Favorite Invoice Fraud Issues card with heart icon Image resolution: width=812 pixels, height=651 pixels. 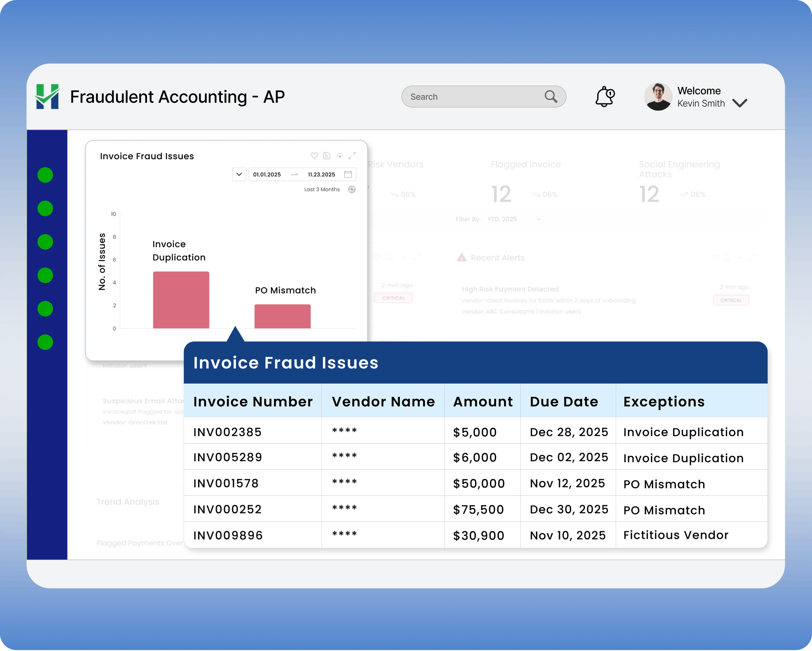click(314, 156)
